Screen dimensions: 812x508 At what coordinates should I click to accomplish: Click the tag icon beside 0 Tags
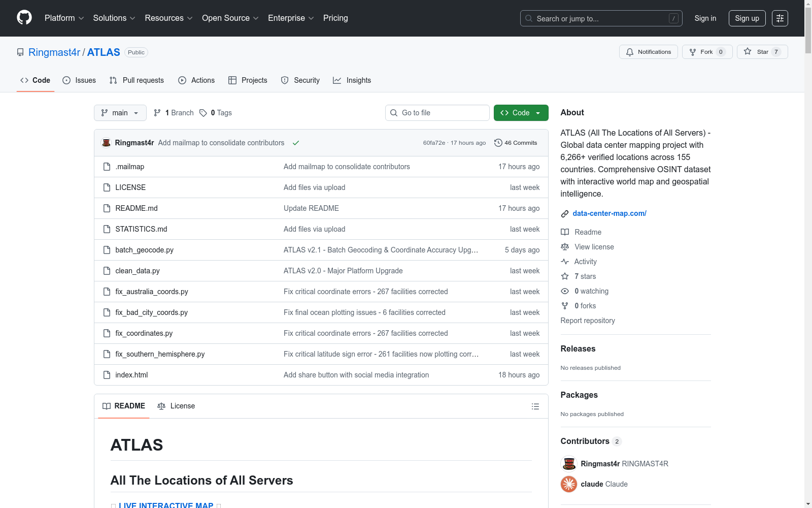[203, 113]
